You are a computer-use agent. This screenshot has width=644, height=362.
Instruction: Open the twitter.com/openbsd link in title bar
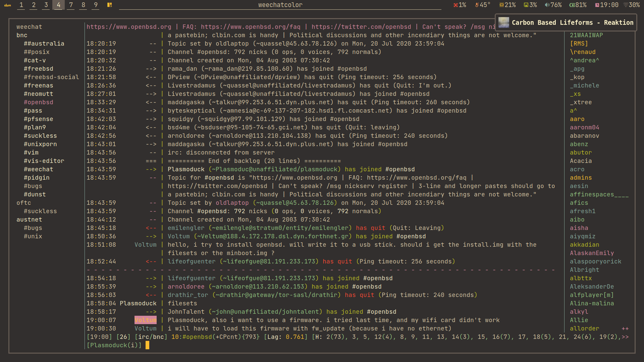click(x=361, y=27)
